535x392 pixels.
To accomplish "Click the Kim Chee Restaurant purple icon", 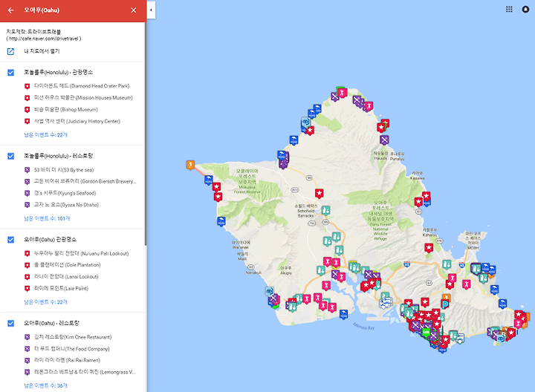I will click(x=27, y=337).
